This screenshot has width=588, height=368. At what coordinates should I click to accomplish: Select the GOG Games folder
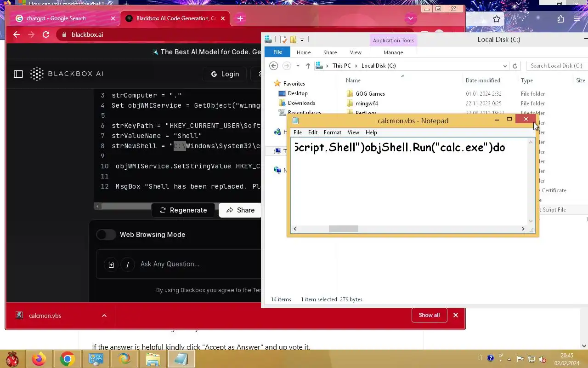[370, 93]
